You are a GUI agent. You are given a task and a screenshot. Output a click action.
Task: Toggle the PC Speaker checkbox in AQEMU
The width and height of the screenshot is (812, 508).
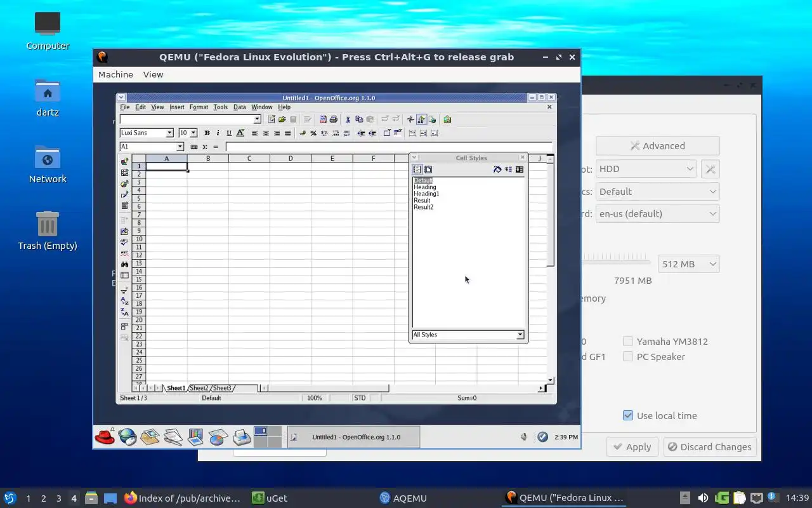tap(628, 356)
